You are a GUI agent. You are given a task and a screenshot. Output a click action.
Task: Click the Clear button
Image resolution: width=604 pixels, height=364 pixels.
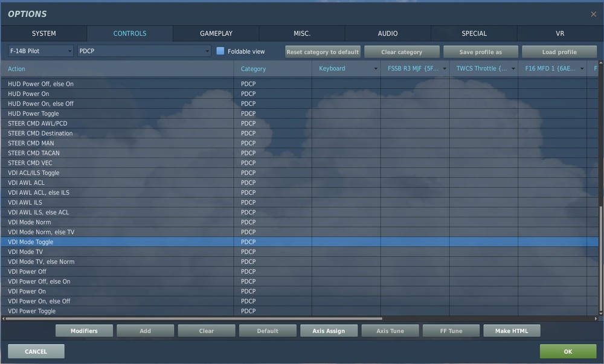pos(207,331)
